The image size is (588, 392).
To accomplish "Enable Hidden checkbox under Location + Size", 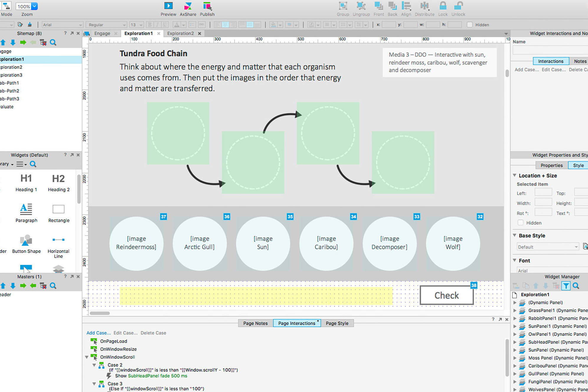I will tap(520, 223).
